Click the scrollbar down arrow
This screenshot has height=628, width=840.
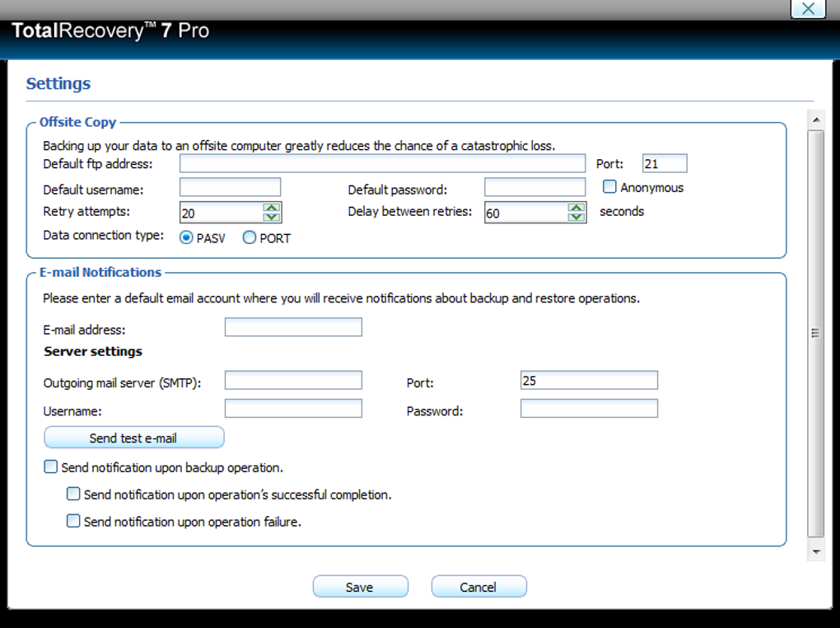816,552
